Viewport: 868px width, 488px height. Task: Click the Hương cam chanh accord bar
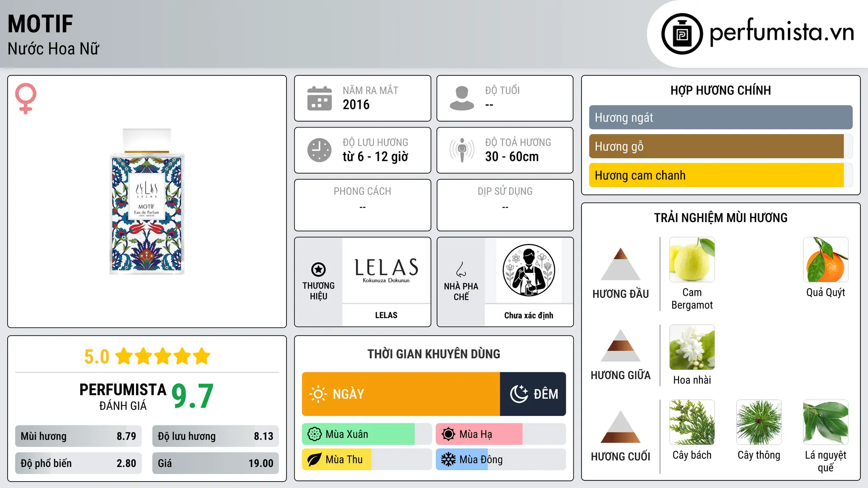click(x=721, y=175)
